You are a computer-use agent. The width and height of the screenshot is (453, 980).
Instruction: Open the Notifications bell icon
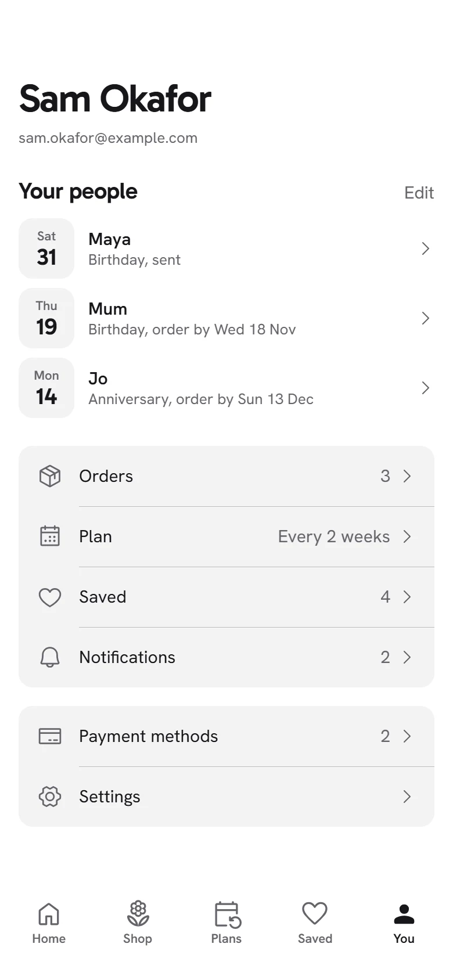(50, 657)
